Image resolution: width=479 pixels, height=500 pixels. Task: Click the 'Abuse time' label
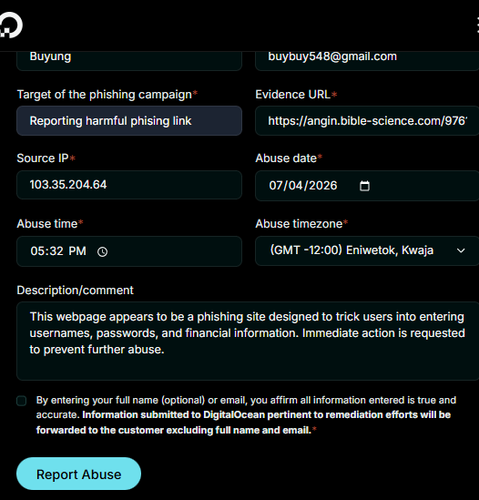pyautogui.click(x=47, y=224)
